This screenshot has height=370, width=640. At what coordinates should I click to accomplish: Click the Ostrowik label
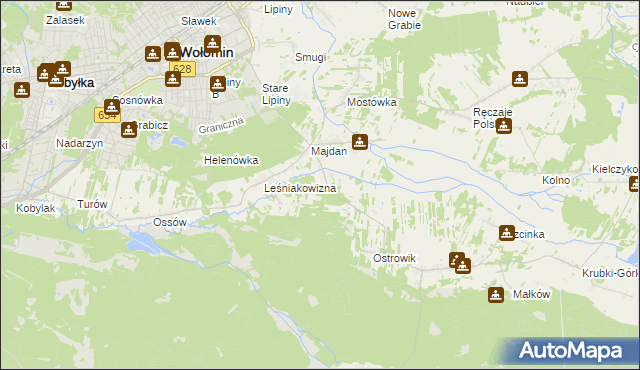[394, 258]
